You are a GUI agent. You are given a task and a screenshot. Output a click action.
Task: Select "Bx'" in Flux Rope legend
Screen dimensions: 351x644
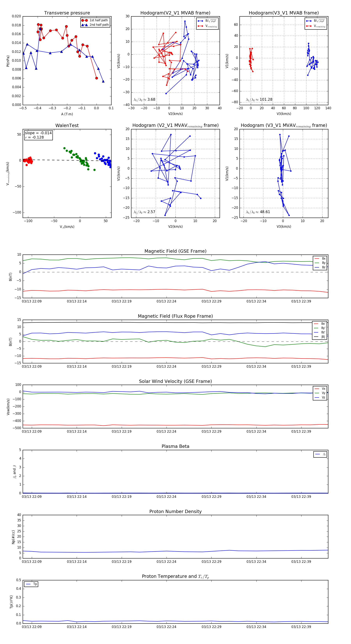[320, 324]
